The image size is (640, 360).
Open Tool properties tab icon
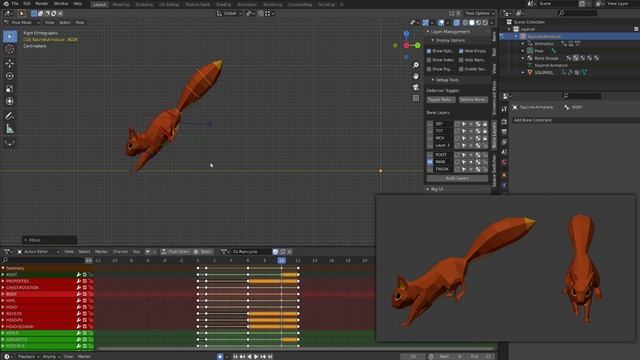coord(504,109)
